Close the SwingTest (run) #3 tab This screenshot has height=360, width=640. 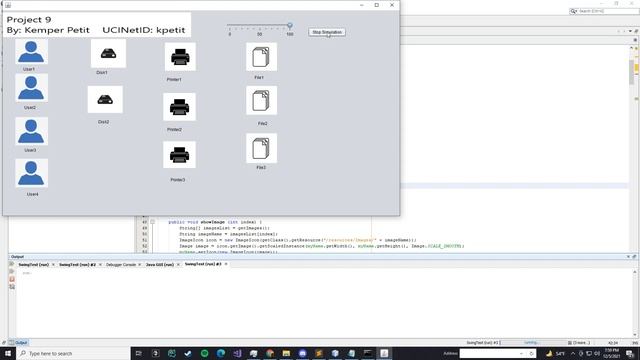[226, 264]
